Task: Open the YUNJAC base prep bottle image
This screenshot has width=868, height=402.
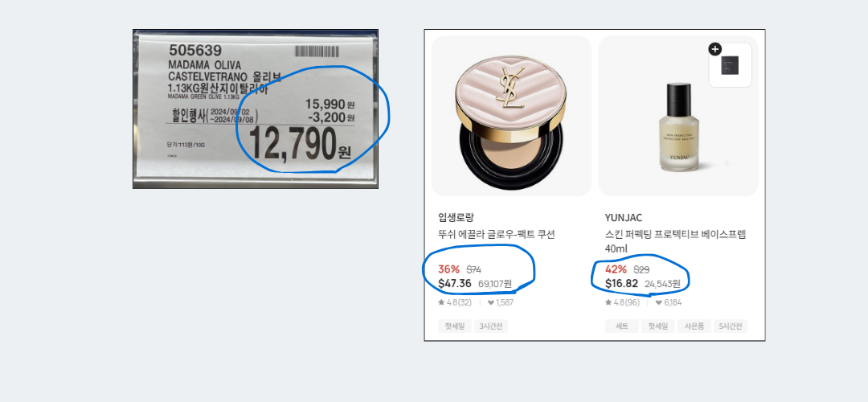Action: click(678, 116)
